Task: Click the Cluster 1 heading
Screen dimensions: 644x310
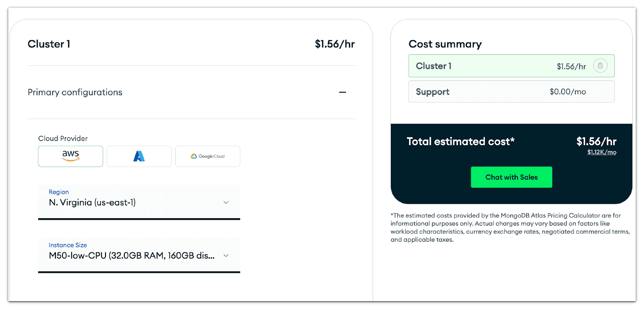Action: click(49, 44)
